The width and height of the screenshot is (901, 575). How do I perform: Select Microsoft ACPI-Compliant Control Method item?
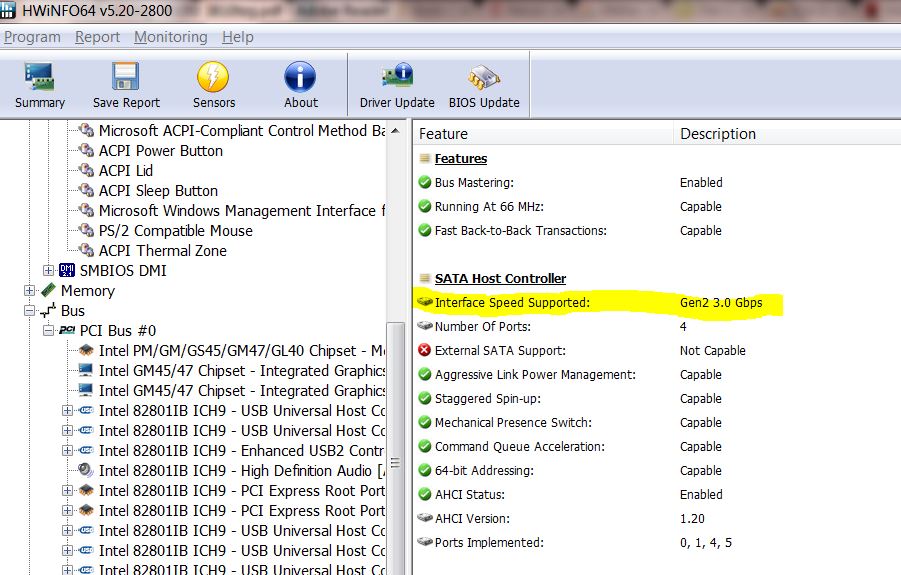[x=241, y=130]
